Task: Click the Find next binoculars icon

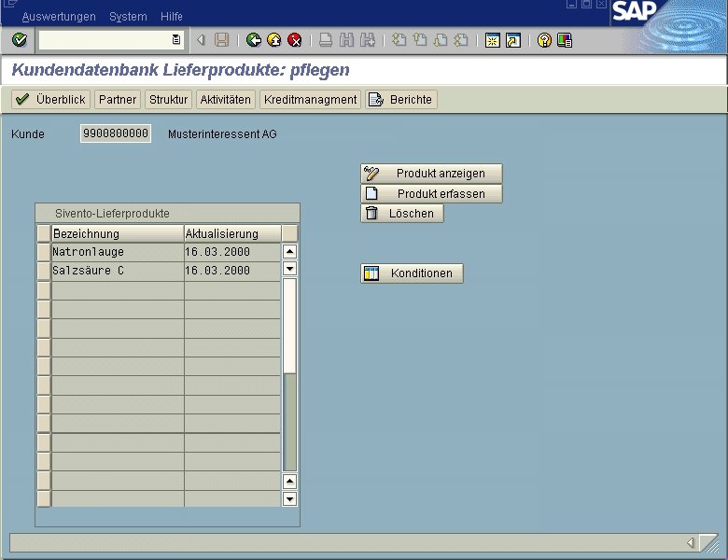Action: coord(367,40)
